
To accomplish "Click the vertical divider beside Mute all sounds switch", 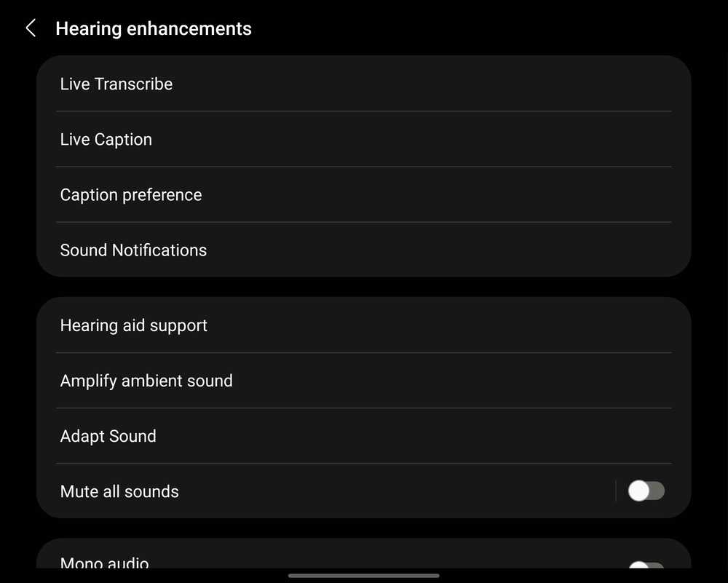I will coord(616,491).
